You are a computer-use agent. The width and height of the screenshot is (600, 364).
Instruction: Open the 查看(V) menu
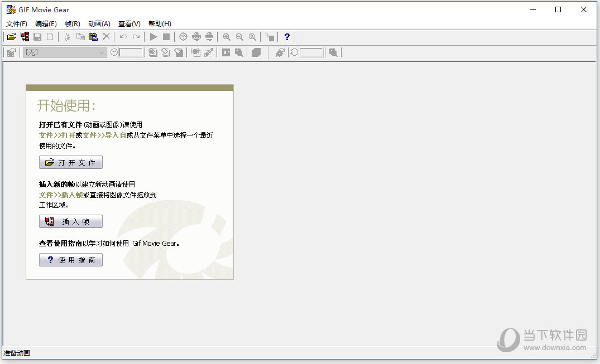pyautogui.click(x=129, y=24)
